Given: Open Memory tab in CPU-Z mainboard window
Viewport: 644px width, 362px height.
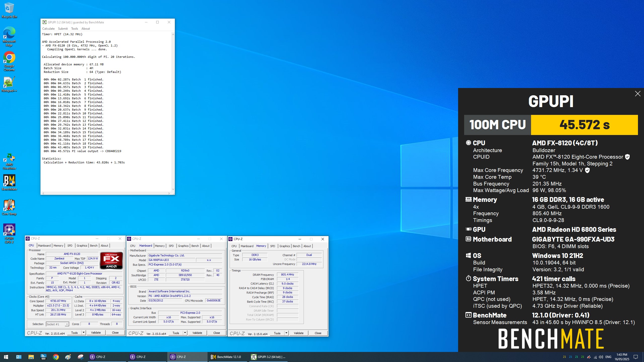Looking at the screenshot, I should tap(160, 246).
